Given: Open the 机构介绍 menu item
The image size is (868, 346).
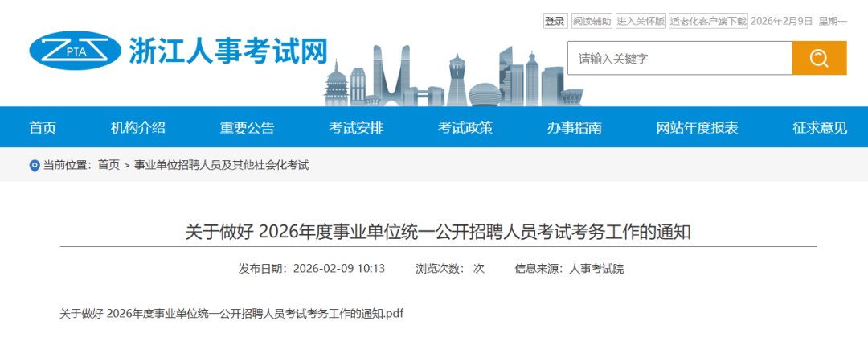Looking at the screenshot, I should point(138,127).
